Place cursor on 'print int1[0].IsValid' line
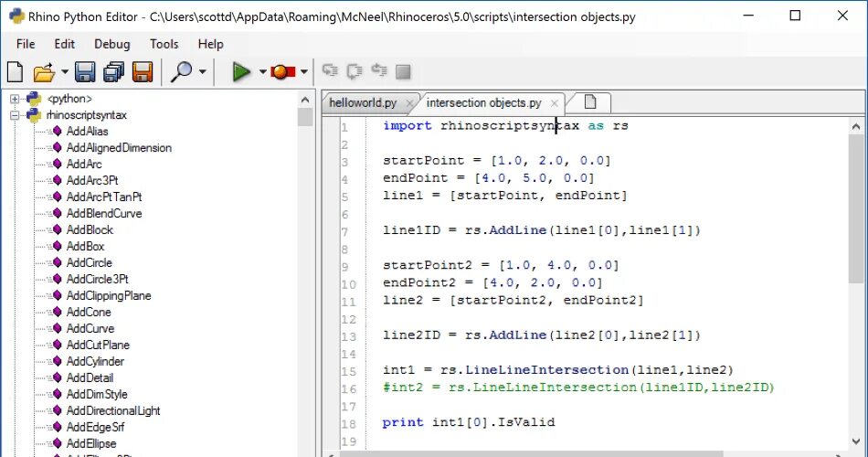 [469, 422]
